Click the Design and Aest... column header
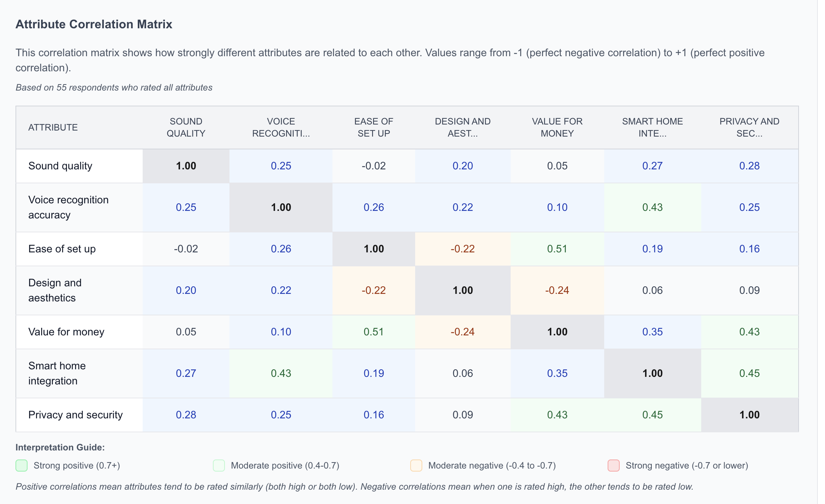 [463, 128]
